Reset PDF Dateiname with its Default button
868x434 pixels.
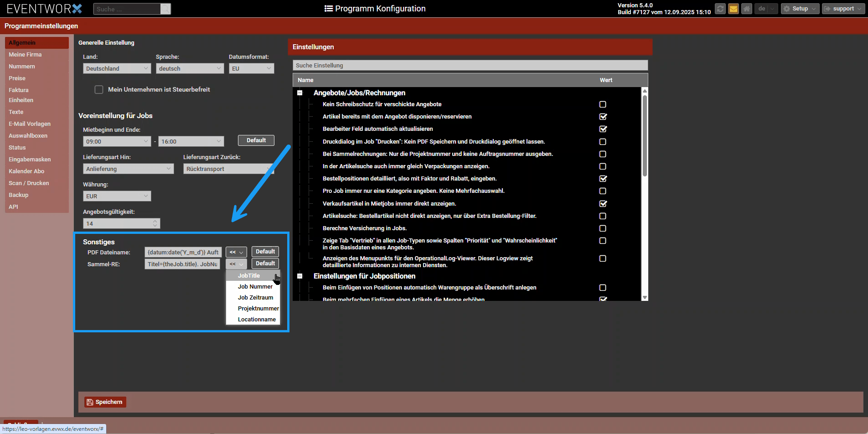265,252
